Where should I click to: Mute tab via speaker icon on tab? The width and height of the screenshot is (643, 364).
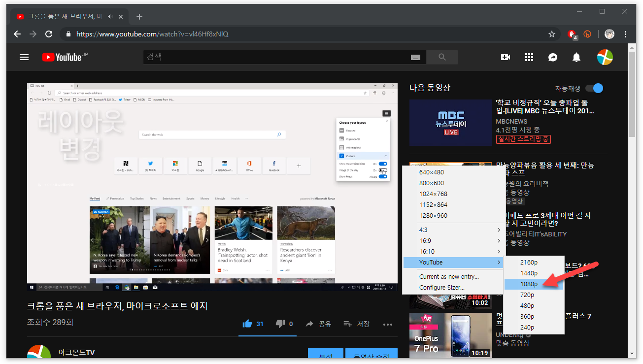click(x=111, y=17)
